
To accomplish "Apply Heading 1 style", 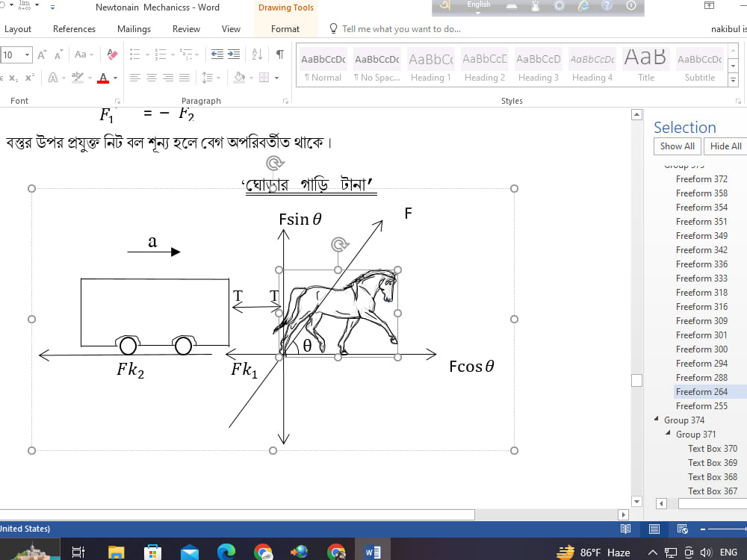I will (x=431, y=66).
